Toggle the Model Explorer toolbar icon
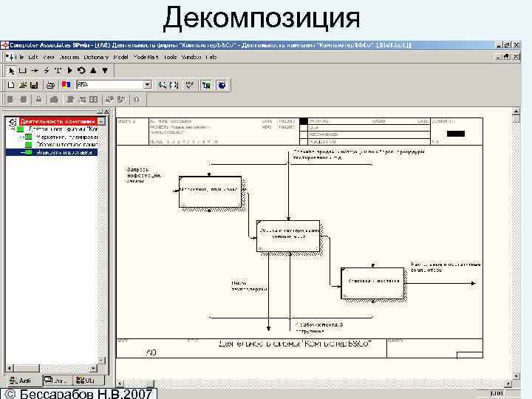 pyautogui.click(x=206, y=85)
